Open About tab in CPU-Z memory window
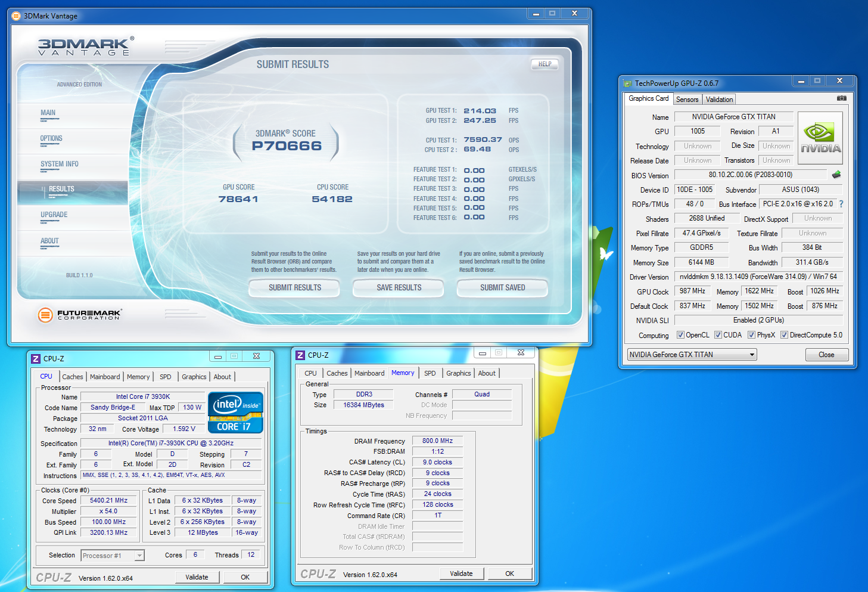This screenshot has width=868, height=592. (x=487, y=373)
